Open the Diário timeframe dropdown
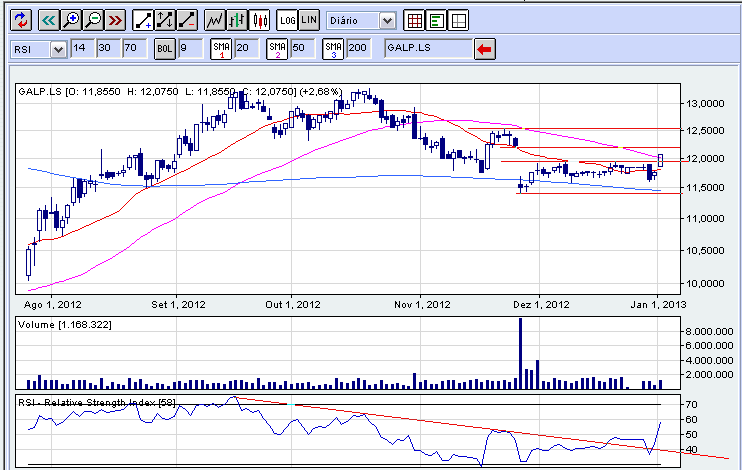This screenshot has width=742, height=470. 387,20
